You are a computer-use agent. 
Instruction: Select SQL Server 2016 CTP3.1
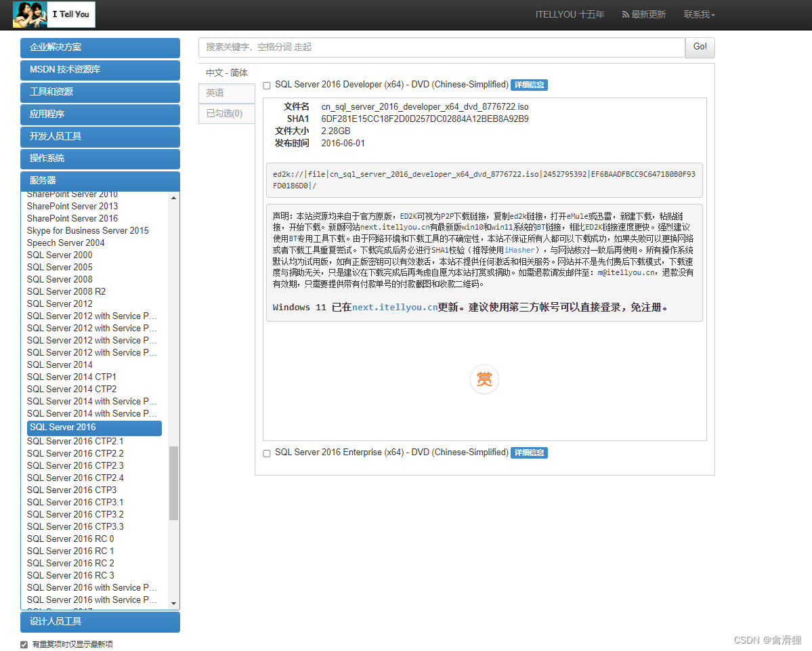[x=75, y=503]
